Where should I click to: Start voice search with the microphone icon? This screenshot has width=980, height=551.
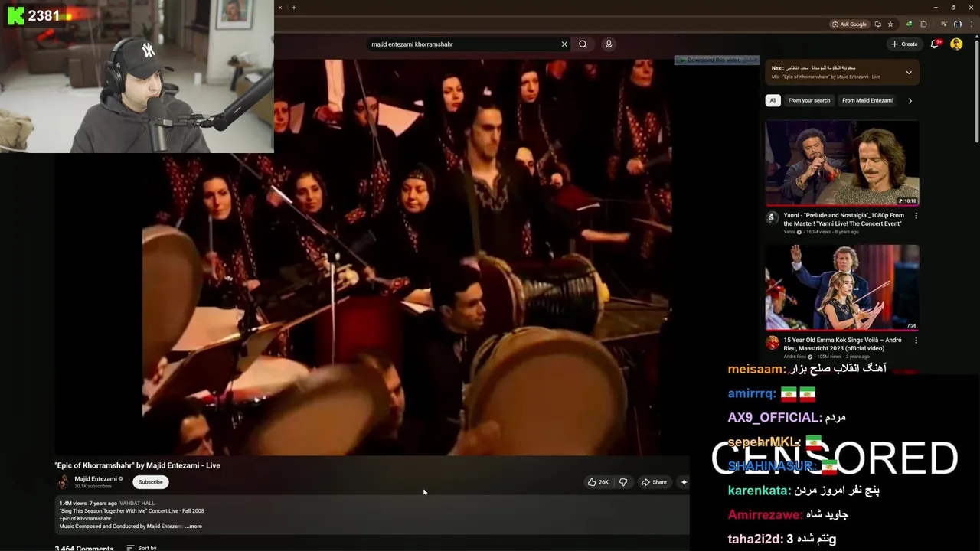point(609,44)
